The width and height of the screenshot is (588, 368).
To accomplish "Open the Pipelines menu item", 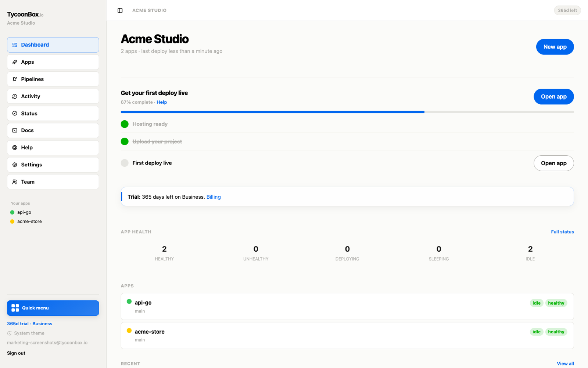I will coord(53,79).
